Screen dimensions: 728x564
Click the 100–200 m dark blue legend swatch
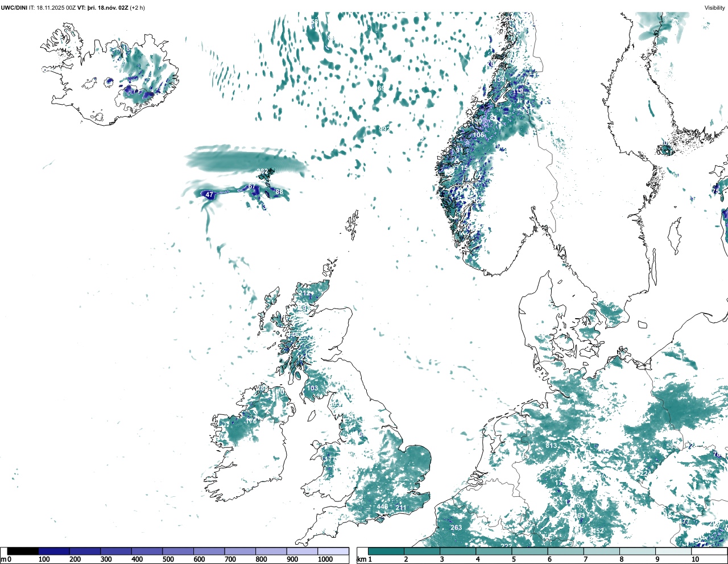54,551
